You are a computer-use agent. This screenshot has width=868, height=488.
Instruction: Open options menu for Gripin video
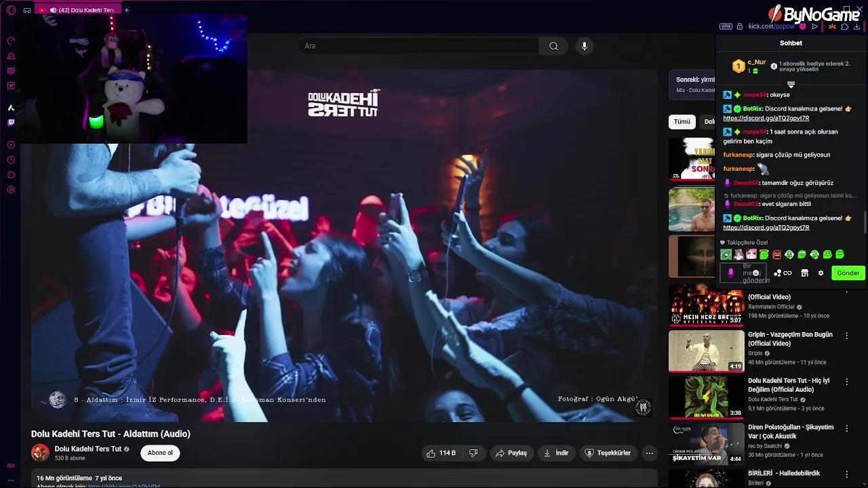[x=846, y=335]
